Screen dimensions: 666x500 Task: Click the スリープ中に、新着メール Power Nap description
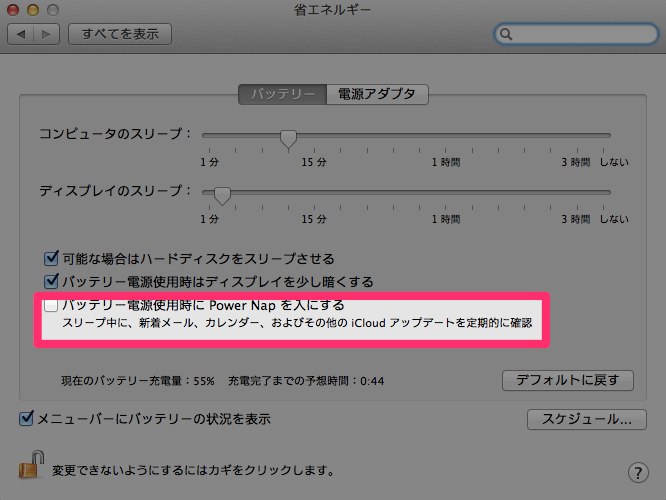click(297, 323)
